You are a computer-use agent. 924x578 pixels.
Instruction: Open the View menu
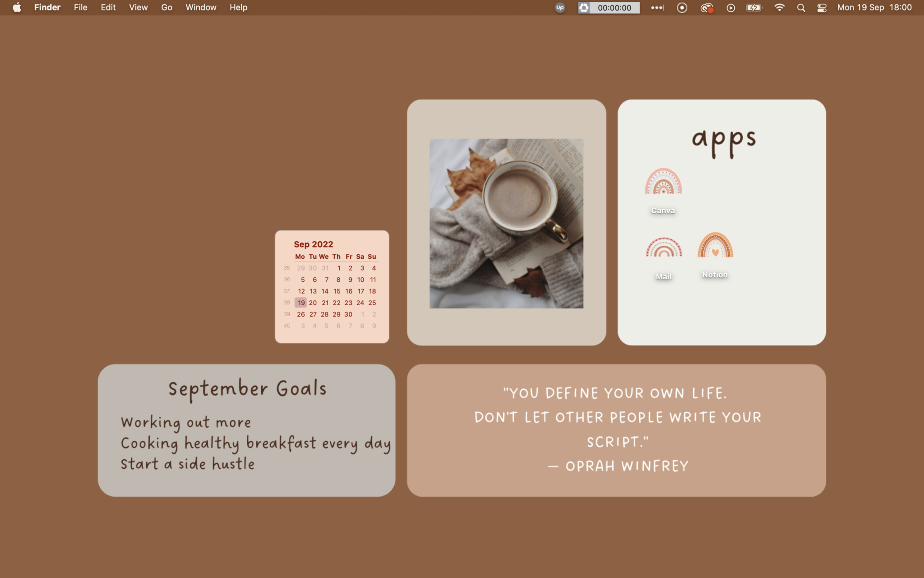pyautogui.click(x=138, y=7)
